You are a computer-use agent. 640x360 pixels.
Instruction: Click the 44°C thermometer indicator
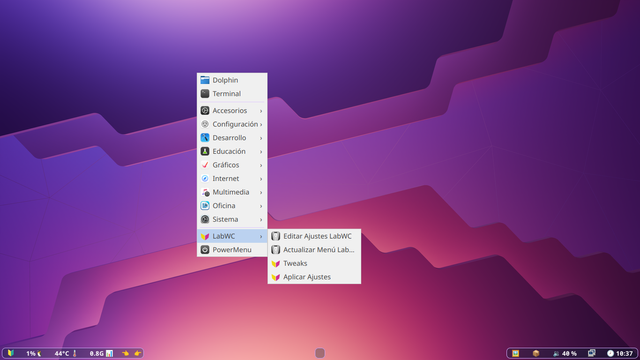66,353
